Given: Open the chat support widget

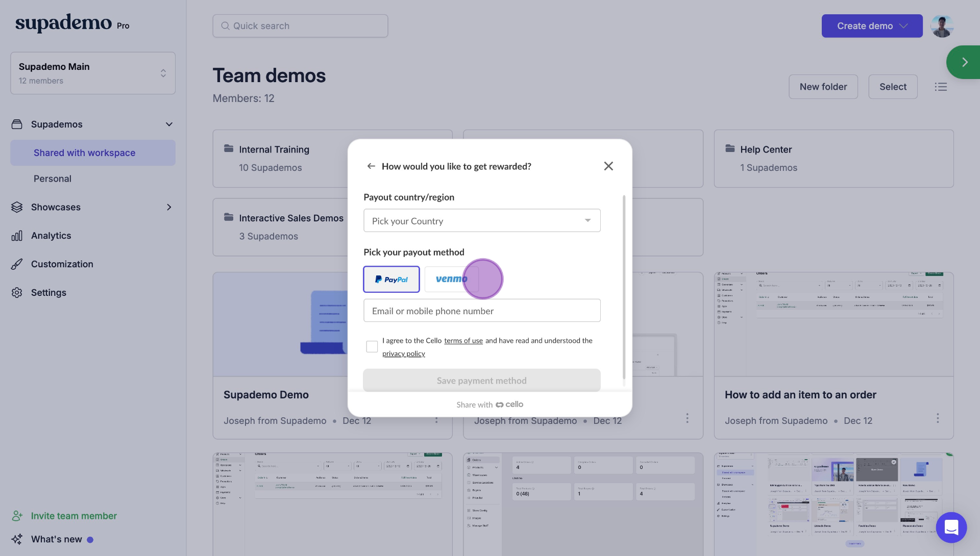Looking at the screenshot, I should click(x=951, y=527).
